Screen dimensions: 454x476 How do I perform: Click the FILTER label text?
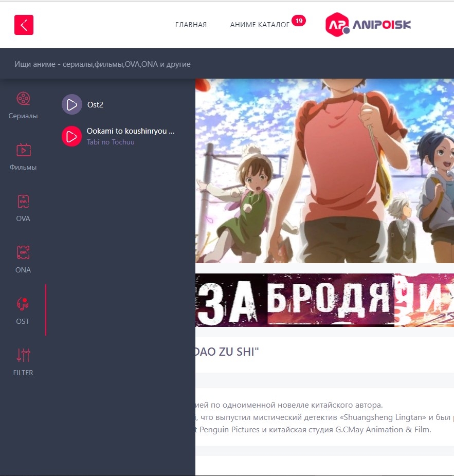(x=23, y=373)
